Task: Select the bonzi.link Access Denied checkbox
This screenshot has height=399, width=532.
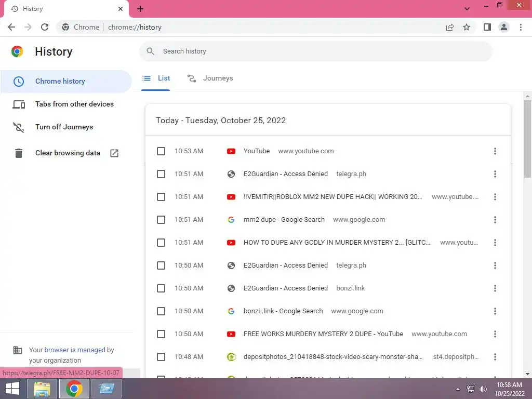Action: 161,288
